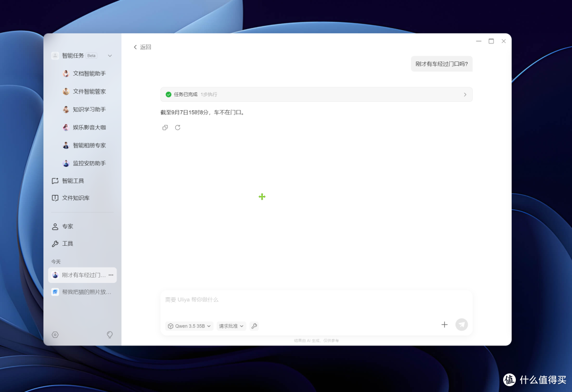
Task: Maximize the Uliya window
Action: click(491, 41)
